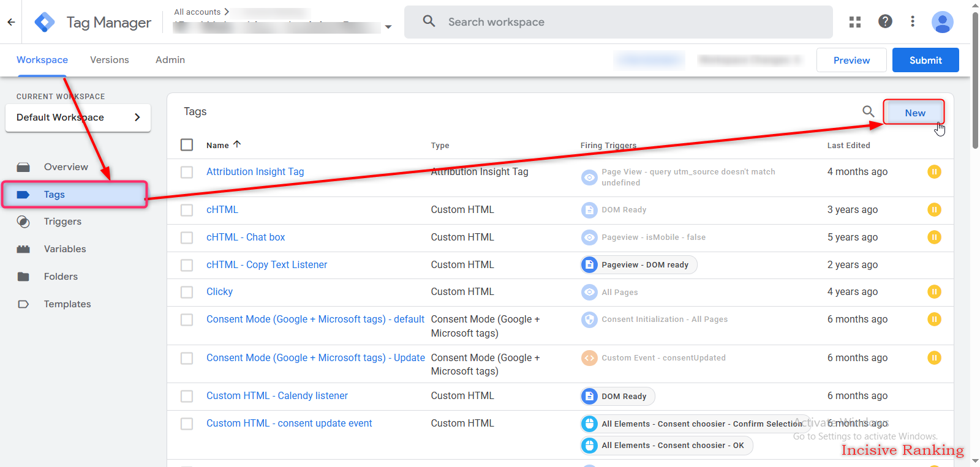Click the Variables sidebar icon
This screenshot has width=980, height=467.
pyautogui.click(x=23, y=249)
